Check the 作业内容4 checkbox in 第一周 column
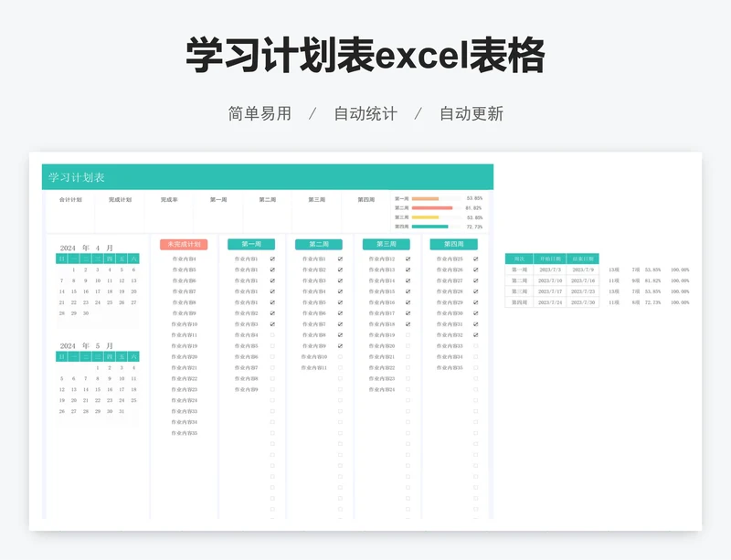Image resolution: width=731 pixels, height=560 pixels. 272,335
